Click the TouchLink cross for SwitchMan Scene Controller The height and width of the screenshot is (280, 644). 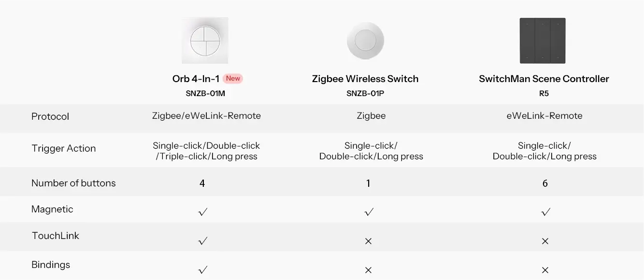click(x=545, y=241)
